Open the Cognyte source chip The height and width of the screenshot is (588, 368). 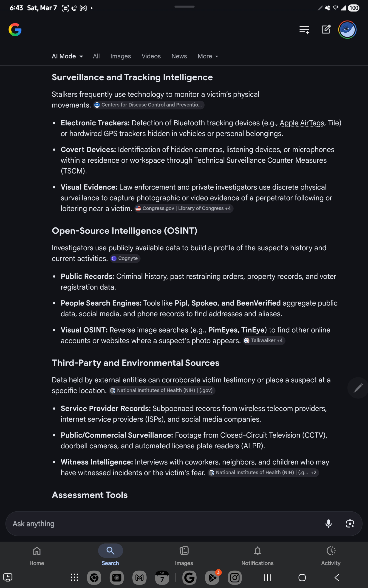(125, 258)
